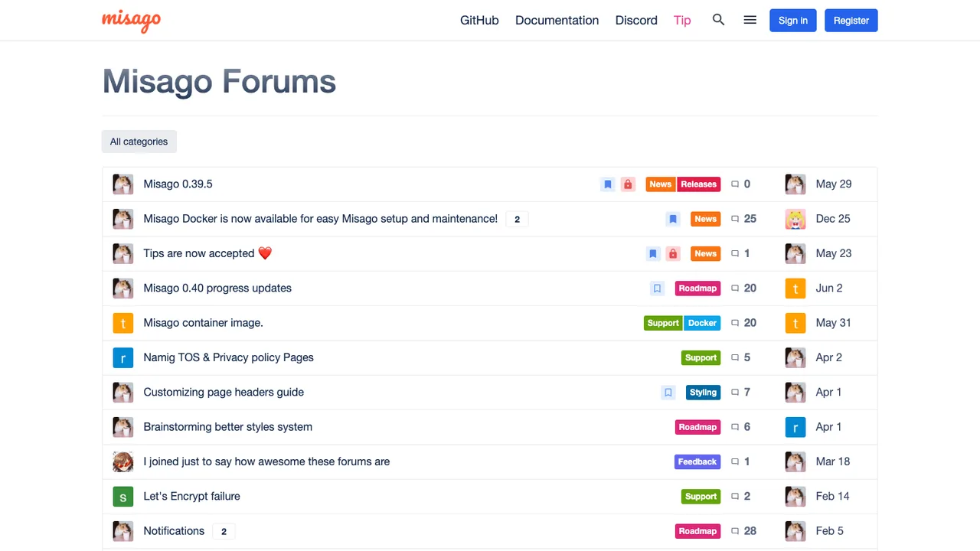Viewport: 980px width, 551px height.
Task: Click the bookmark icon on Misago Docker thread
Action: [673, 219]
